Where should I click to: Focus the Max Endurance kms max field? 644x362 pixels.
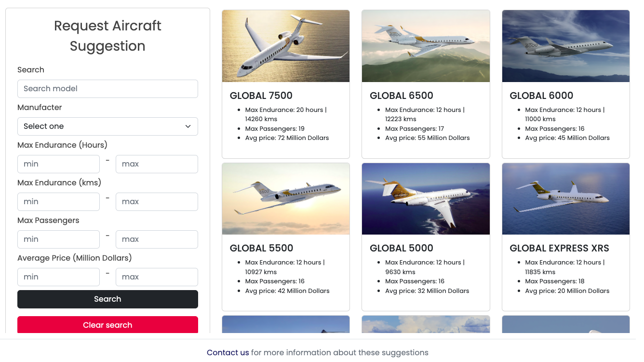[157, 202]
